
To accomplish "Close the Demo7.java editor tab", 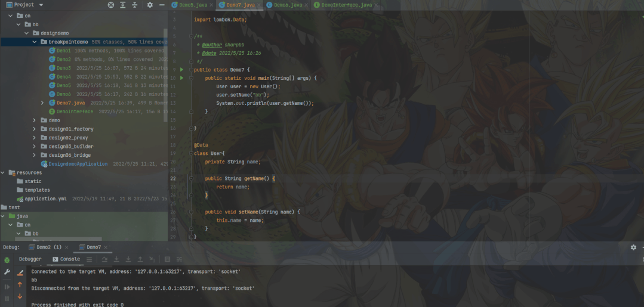I will click(259, 5).
